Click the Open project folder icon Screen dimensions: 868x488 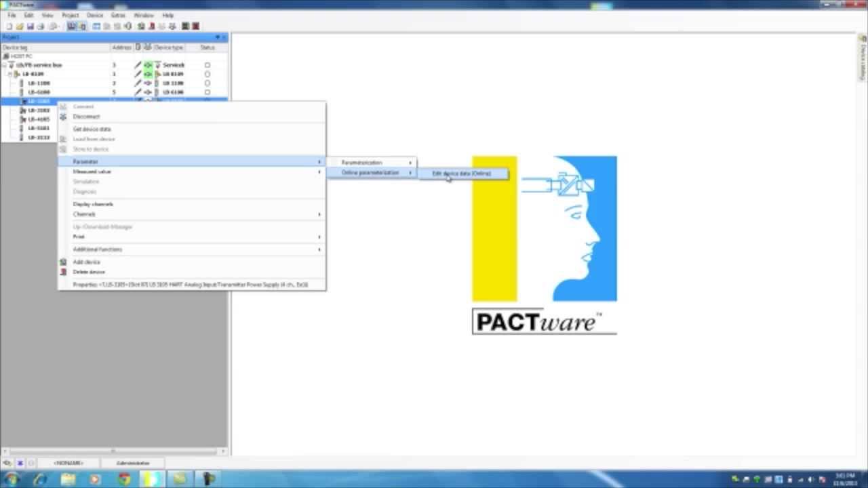click(x=20, y=26)
